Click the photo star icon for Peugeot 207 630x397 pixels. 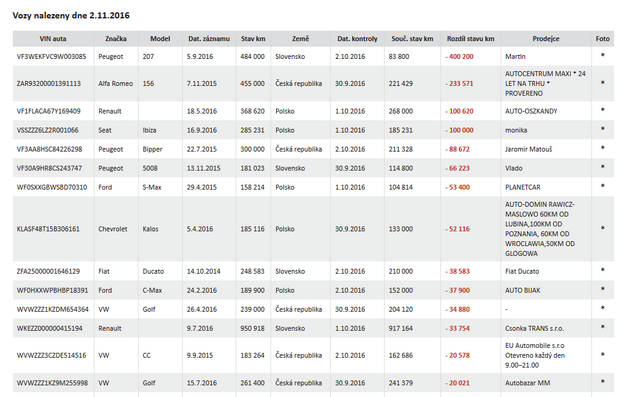coord(602,55)
